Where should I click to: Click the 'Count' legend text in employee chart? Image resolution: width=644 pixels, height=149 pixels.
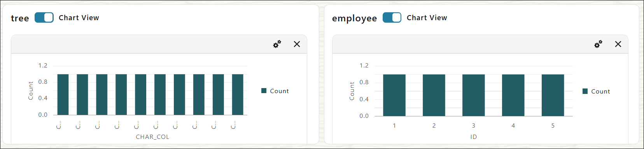600,92
